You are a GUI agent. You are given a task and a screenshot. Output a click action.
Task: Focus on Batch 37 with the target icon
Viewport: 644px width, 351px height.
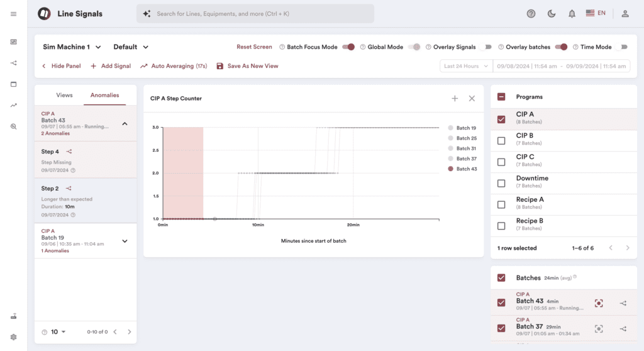pyautogui.click(x=599, y=329)
